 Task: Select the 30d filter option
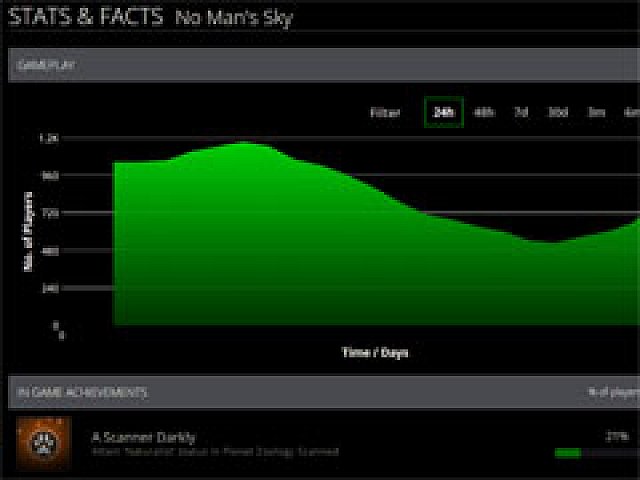(x=558, y=112)
